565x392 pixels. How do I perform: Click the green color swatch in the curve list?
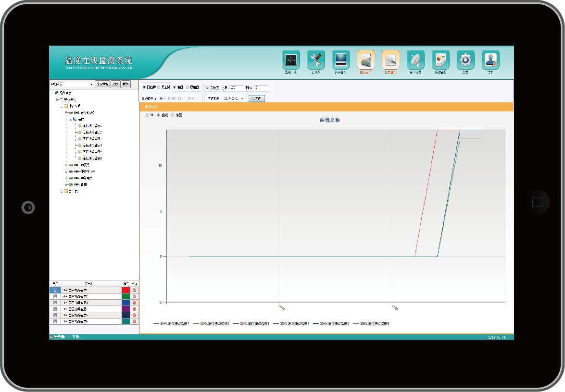click(x=126, y=296)
